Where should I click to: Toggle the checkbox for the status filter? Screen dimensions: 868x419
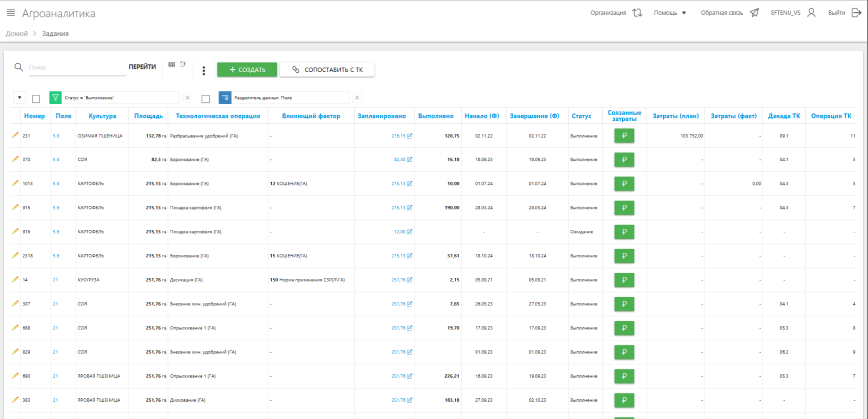point(36,99)
